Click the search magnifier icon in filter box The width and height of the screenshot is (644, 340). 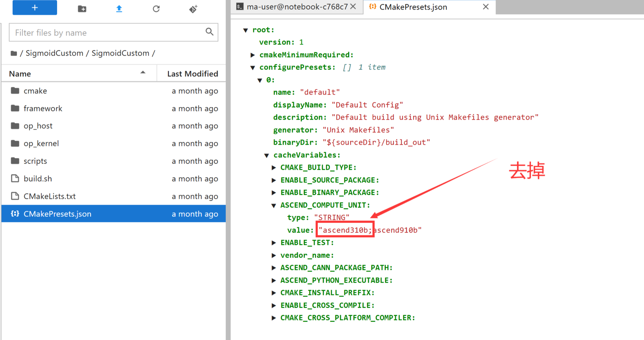click(209, 32)
